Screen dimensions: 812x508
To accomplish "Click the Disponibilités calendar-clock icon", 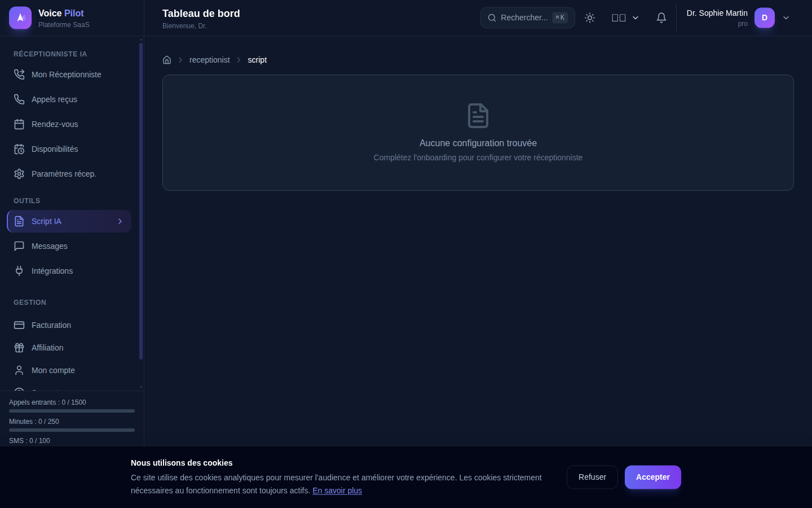I will point(19,149).
